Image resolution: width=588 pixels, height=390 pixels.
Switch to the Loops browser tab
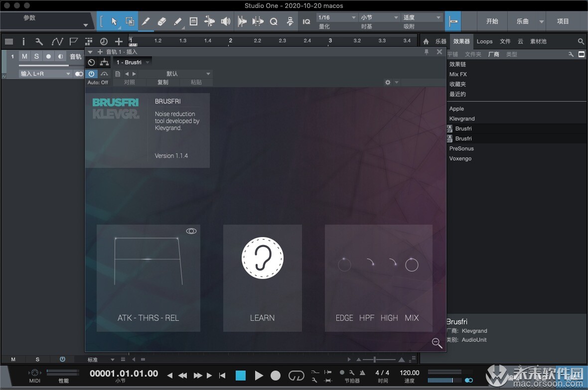click(x=484, y=42)
